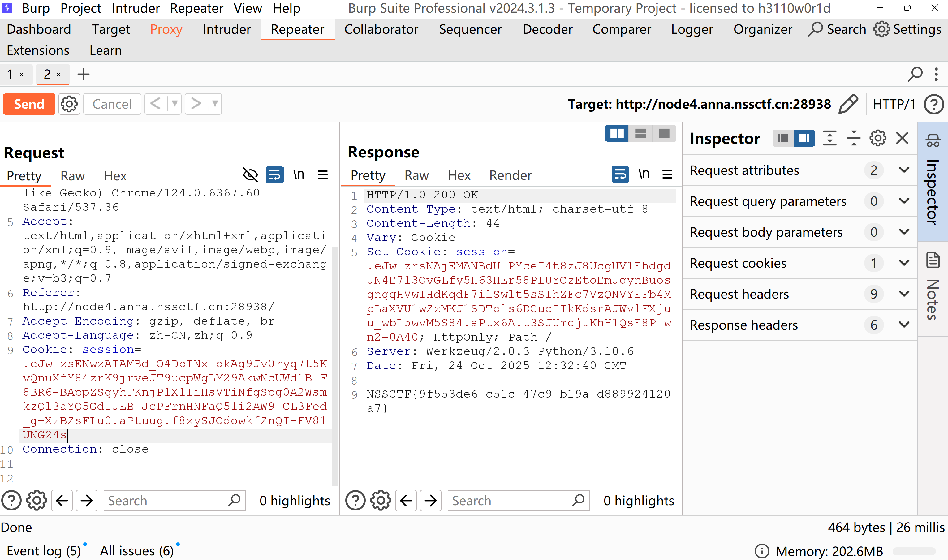Switch to Hex tab in Response

pos(459,175)
